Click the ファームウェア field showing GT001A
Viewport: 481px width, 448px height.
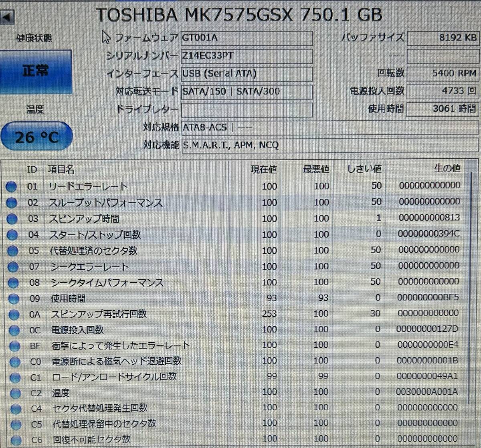click(247, 38)
